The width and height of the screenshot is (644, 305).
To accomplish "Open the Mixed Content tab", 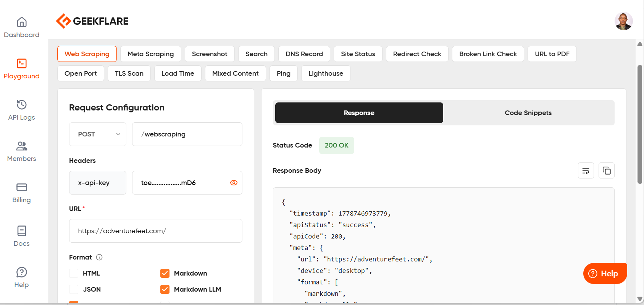I will click(x=236, y=73).
